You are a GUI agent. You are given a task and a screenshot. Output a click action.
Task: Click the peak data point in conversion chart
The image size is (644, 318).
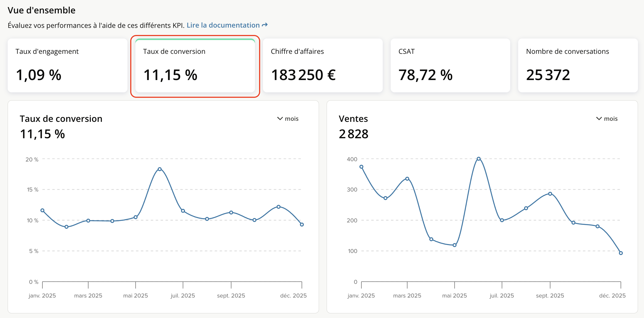pyautogui.click(x=160, y=169)
